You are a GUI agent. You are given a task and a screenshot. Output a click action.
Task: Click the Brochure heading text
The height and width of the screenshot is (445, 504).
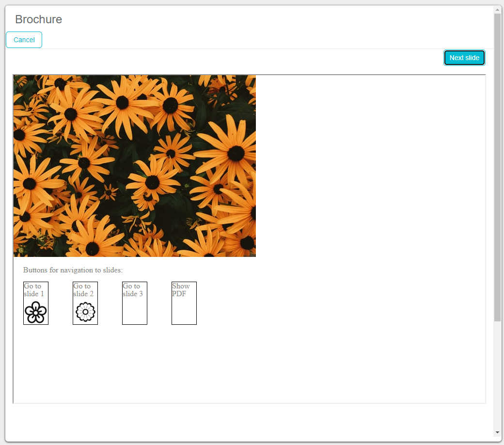click(x=39, y=19)
